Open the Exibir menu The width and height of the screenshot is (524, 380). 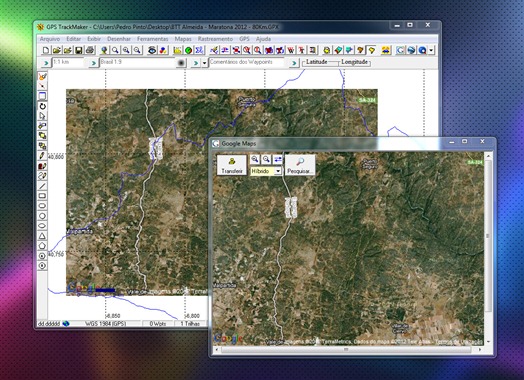(94, 39)
